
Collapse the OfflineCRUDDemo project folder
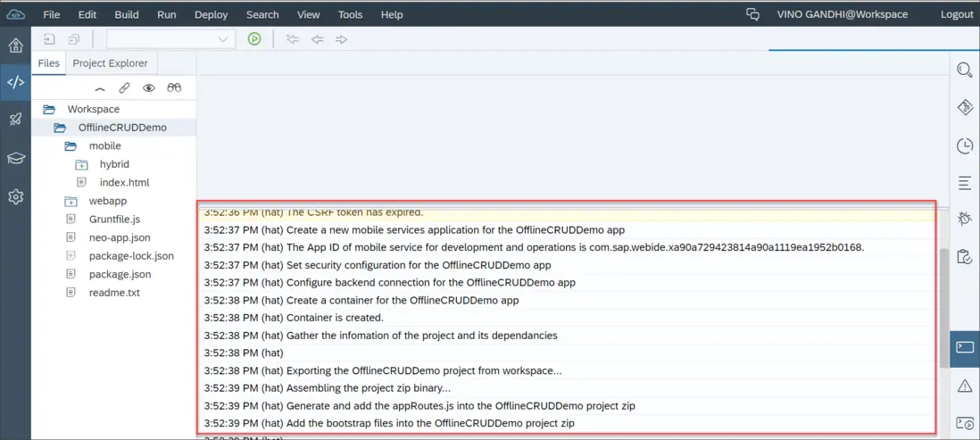point(60,128)
